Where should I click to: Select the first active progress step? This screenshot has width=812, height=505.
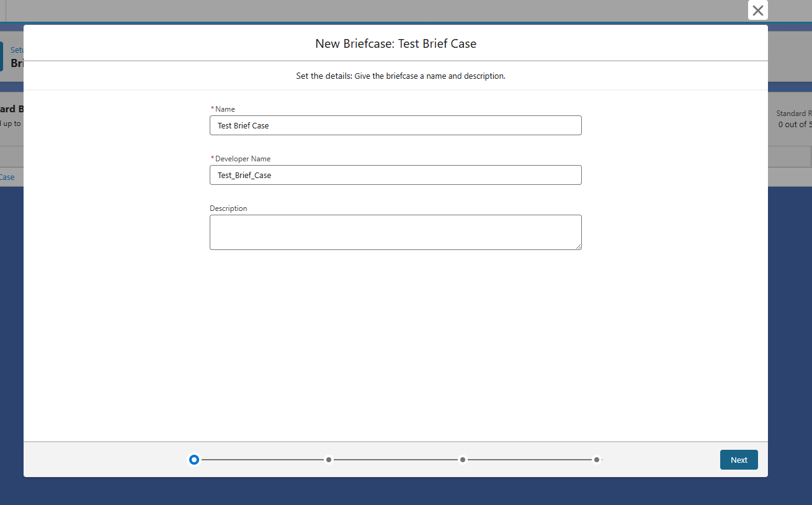click(194, 460)
